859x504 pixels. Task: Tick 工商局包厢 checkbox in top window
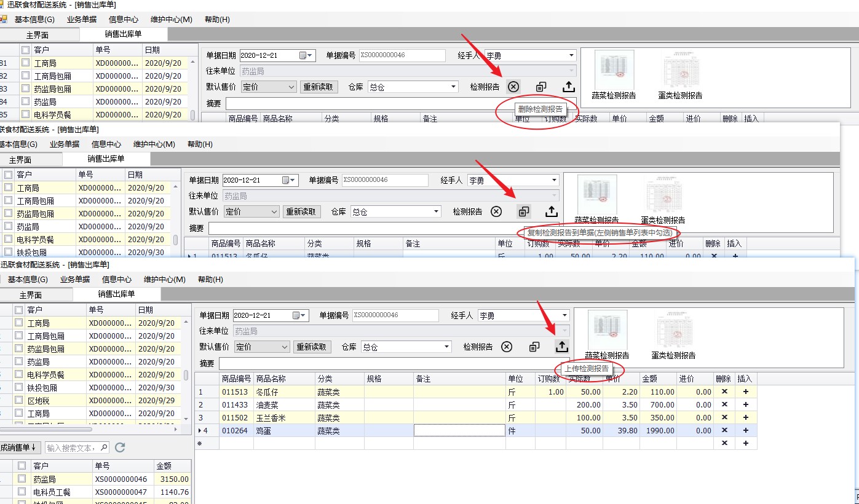[25, 76]
